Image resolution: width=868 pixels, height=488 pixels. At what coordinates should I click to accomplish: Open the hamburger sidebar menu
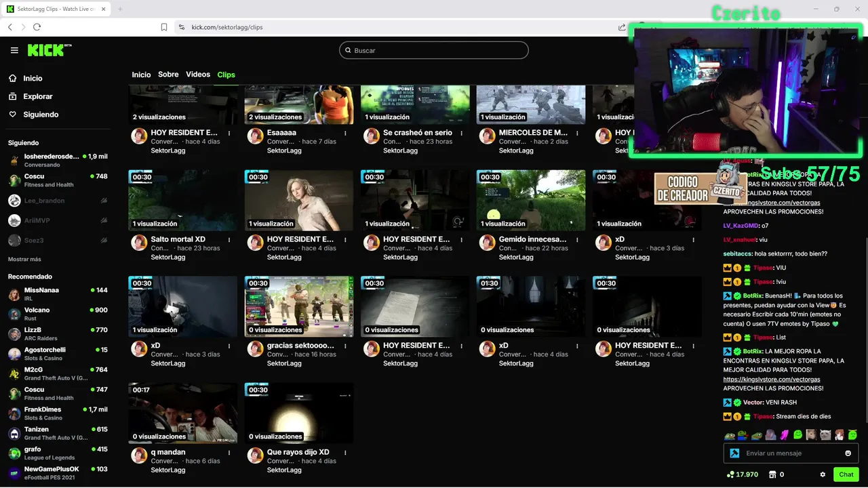click(14, 50)
